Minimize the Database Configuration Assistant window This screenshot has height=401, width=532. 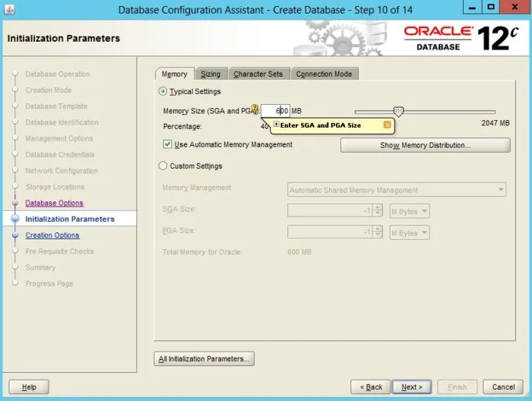point(472,7)
